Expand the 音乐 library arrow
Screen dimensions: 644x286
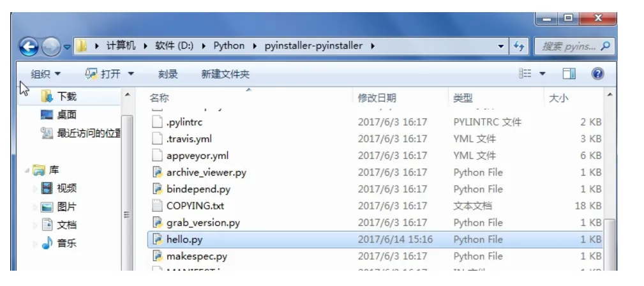click(35, 243)
